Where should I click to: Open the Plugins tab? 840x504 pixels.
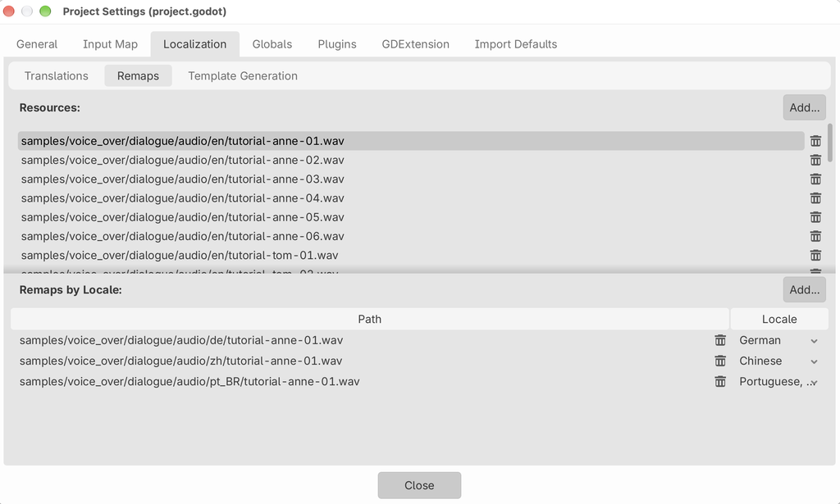[x=337, y=44]
